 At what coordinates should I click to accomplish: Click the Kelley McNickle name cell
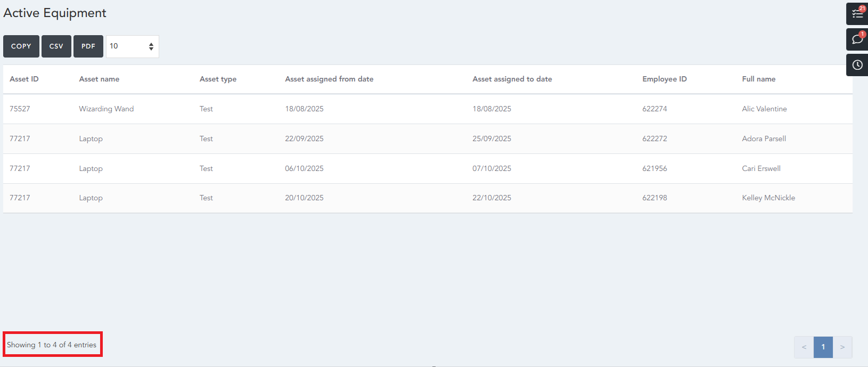(768, 198)
